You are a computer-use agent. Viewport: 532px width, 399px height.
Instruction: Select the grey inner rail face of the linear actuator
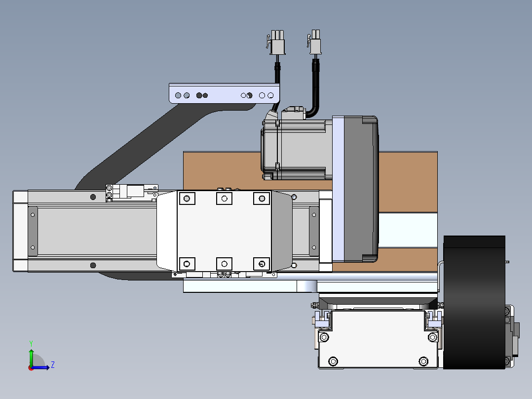[x=97, y=231]
